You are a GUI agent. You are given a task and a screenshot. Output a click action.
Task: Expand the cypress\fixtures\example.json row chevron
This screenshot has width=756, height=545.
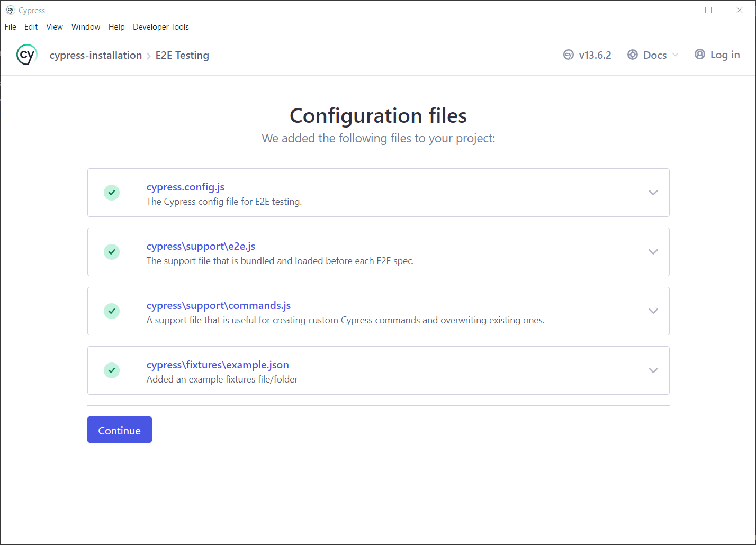pos(653,370)
